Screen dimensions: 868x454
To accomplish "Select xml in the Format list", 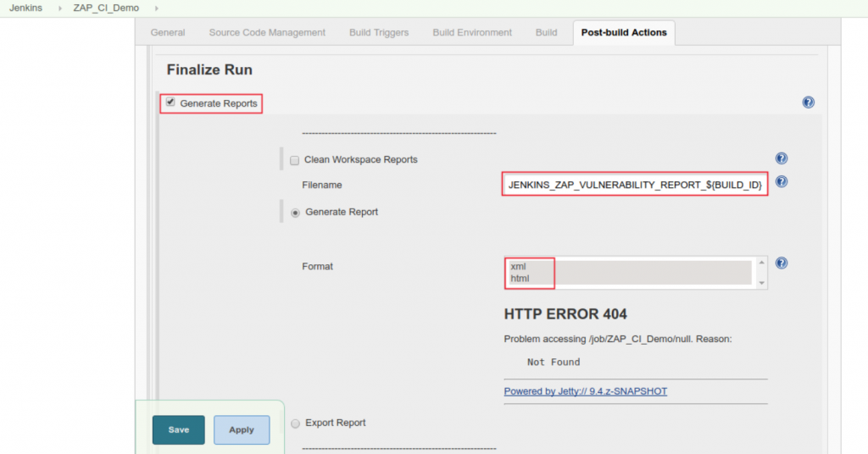I will point(519,266).
